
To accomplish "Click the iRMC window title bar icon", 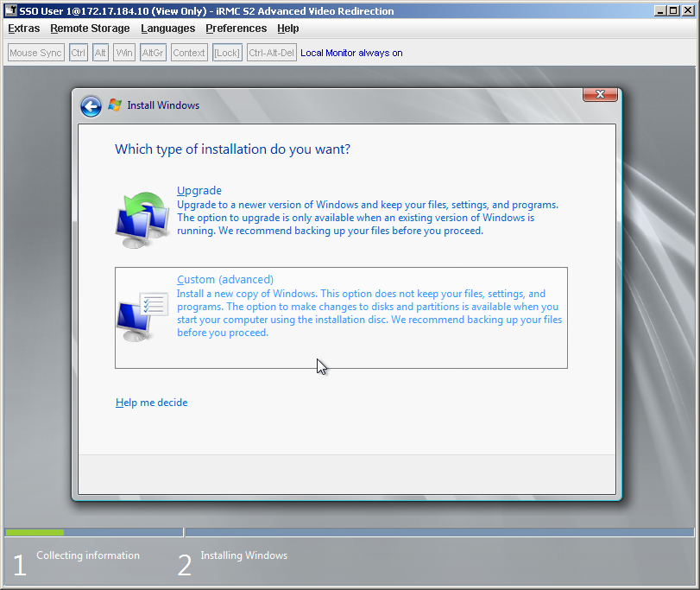I will [x=10, y=10].
